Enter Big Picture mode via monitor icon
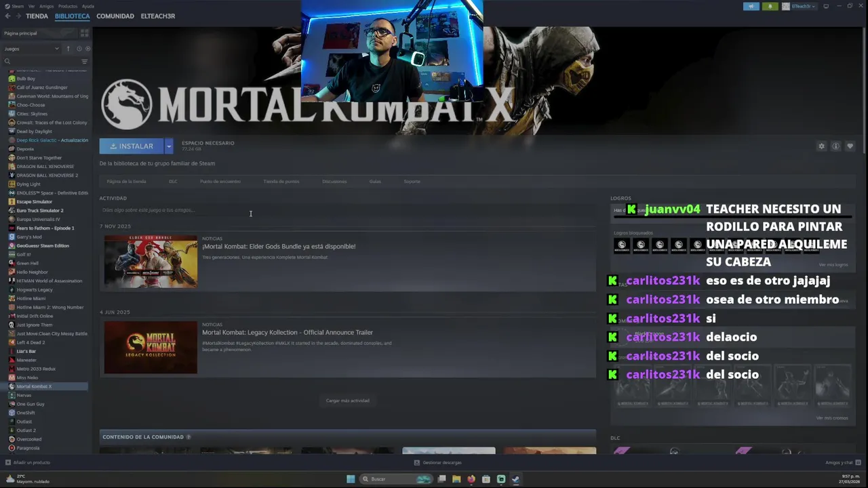The image size is (868, 488). 826,6
